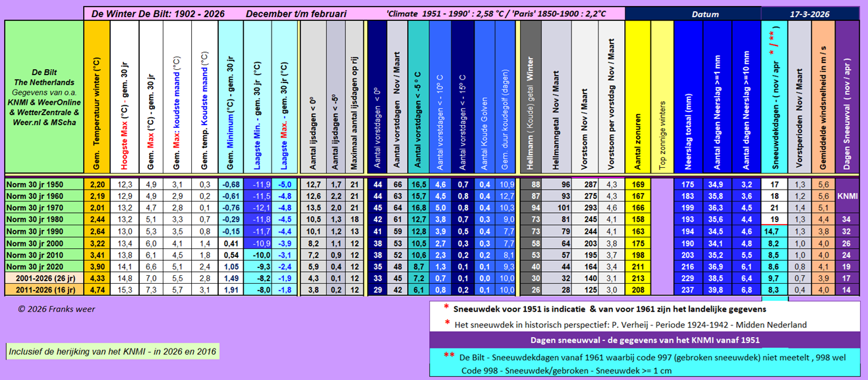Click the green 'De Bilt The Netherlands' cell

point(43,99)
